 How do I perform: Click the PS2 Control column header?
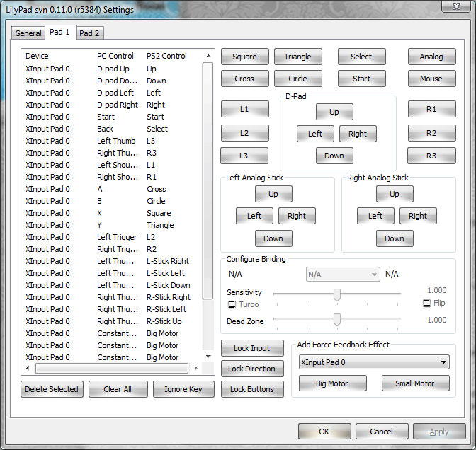(x=166, y=56)
